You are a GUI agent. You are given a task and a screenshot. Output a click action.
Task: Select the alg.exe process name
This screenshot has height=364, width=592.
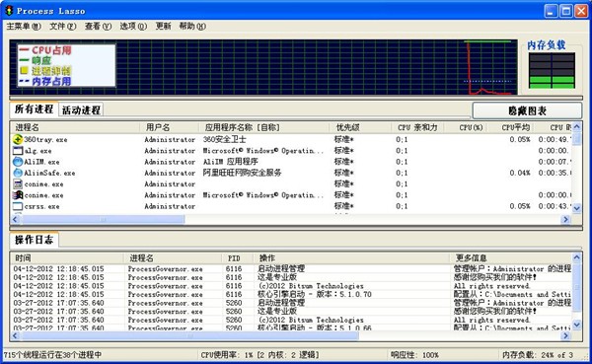pos(37,151)
